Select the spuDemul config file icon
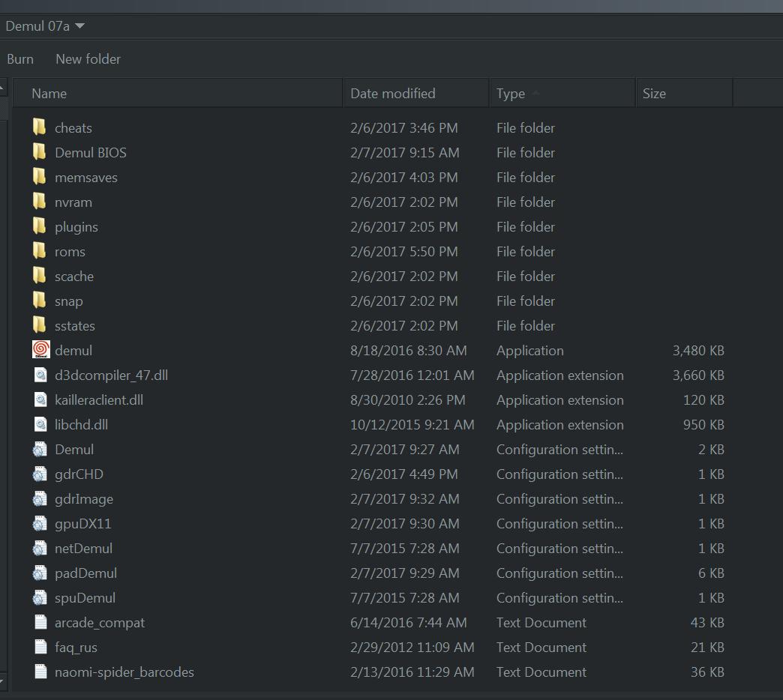The height and width of the screenshot is (700, 783). coord(40,597)
